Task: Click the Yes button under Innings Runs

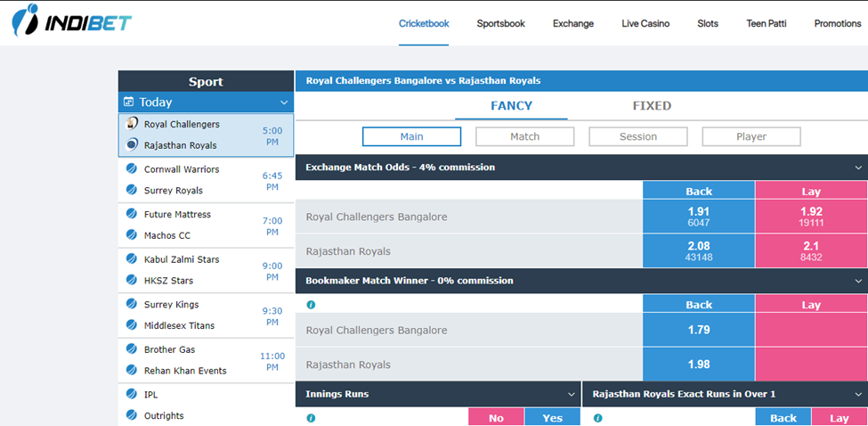Action: (553, 418)
